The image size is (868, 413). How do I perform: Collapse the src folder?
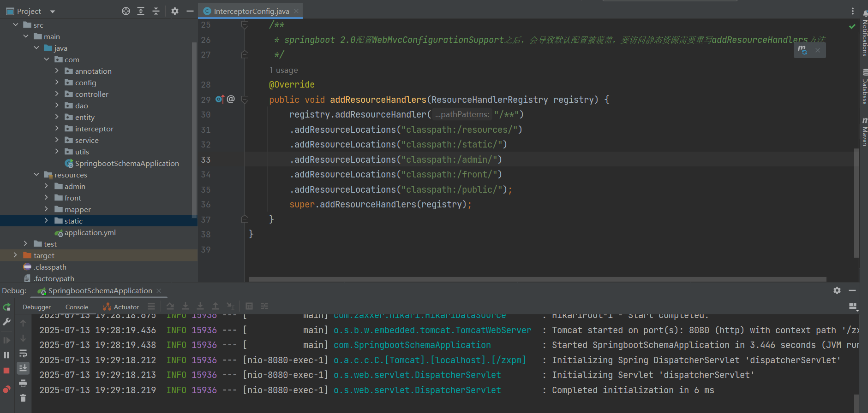(x=16, y=24)
